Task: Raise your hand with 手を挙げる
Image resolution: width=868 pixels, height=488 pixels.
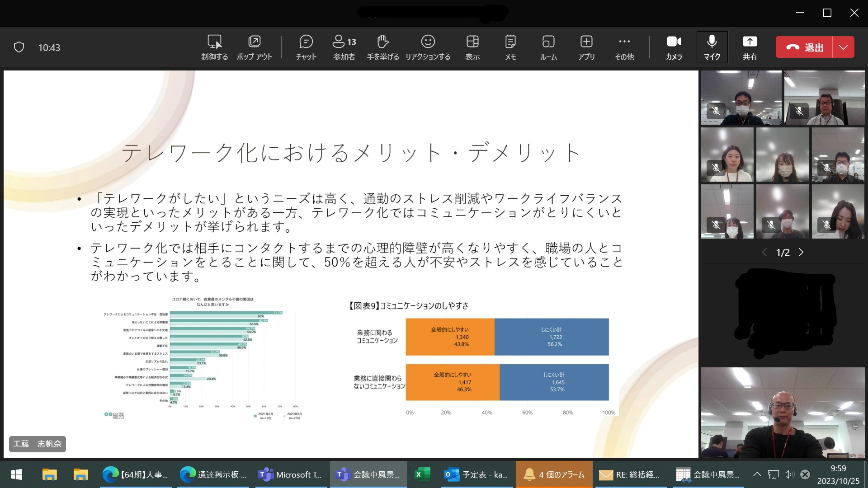Action: [x=382, y=47]
